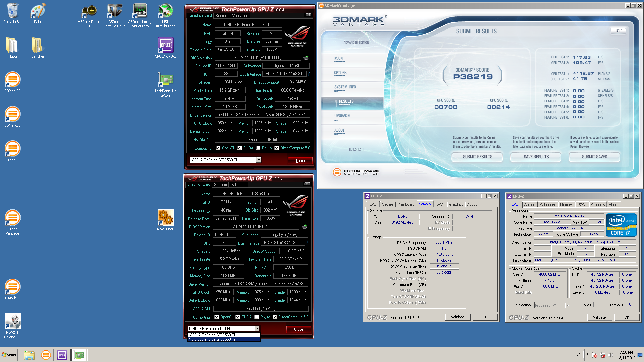Click the GPU-Z taskbar icon
Screen dimensions: 644x362
tap(79, 355)
